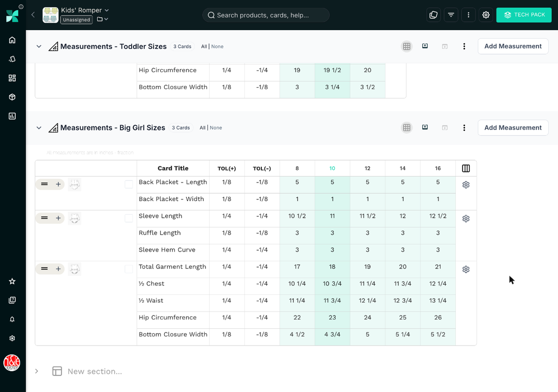
Task: Click the copy/duplicate icon in top bar
Action: pos(433,15)
